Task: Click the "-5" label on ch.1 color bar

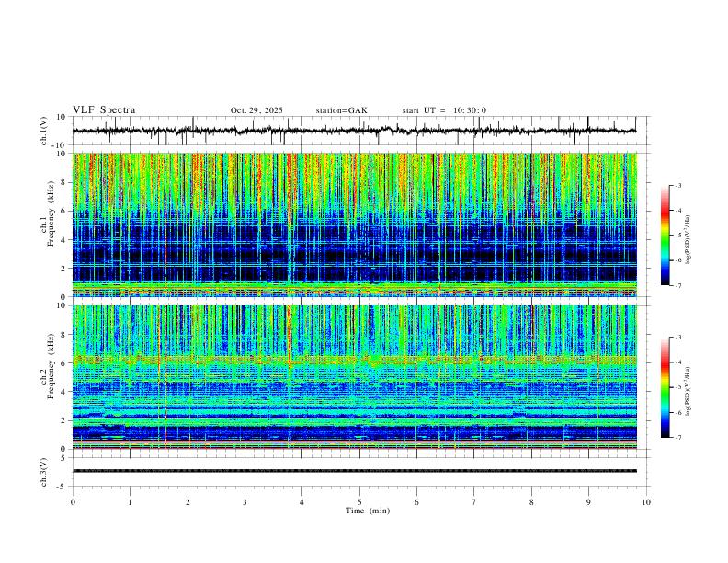Action: tap(677, 236)
